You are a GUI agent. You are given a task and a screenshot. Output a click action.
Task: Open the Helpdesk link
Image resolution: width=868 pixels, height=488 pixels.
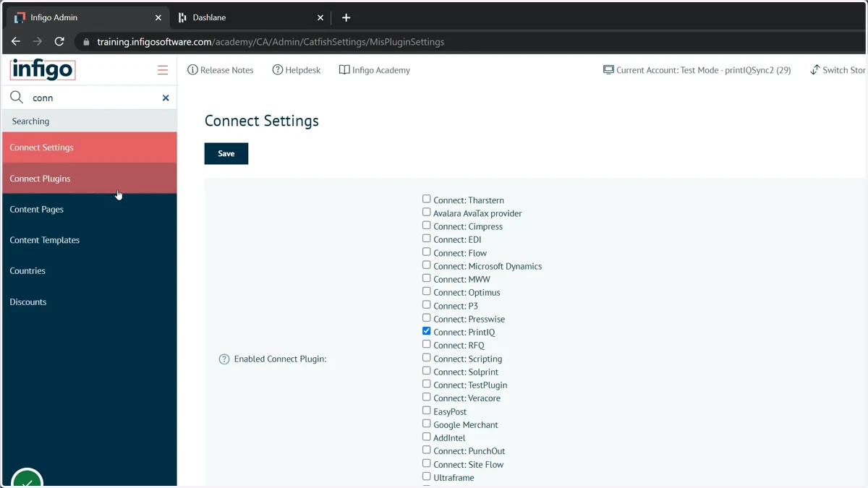(x=297, y=70)
